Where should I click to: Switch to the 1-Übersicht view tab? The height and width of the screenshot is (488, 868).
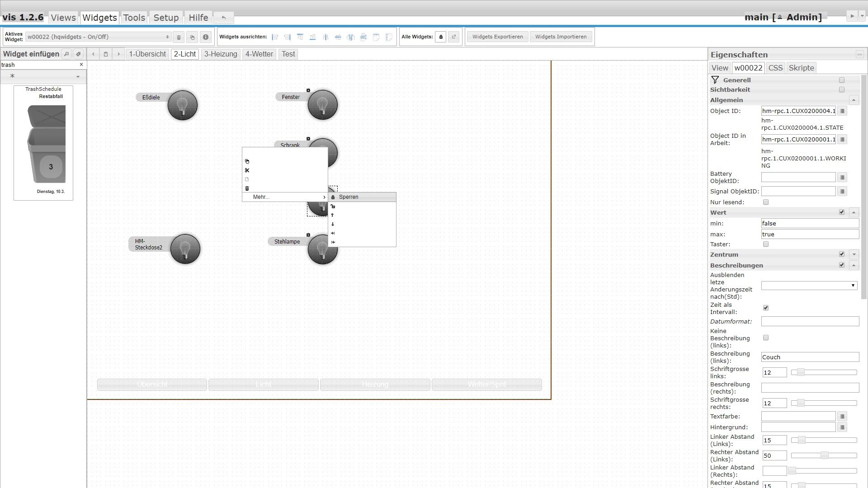click(x=147, y=54)
